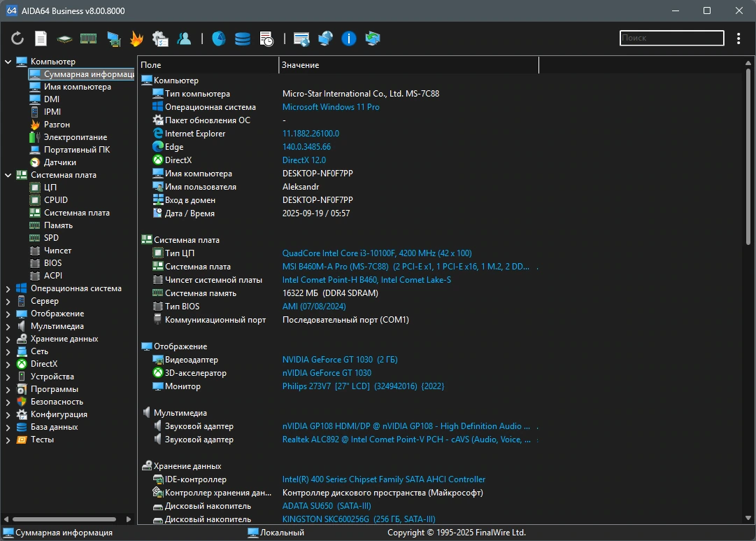The image size is (756, 541).
Task: Click the user silhouette toolbar icon
Action: (184, 38)
